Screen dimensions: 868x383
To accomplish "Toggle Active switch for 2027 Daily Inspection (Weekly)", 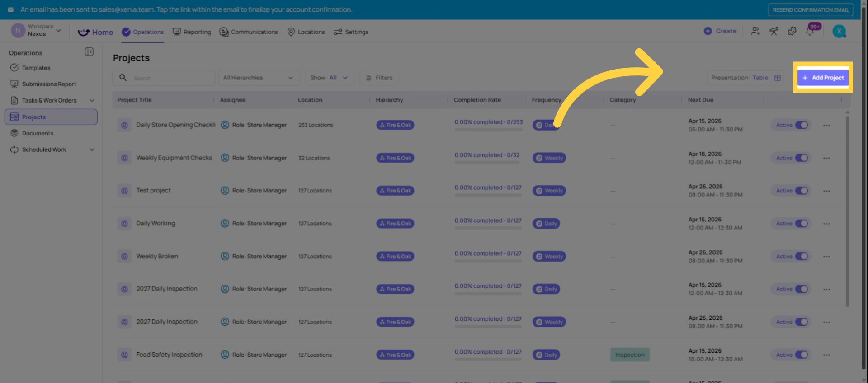I will pyautogui.click(x=802, y=322).
